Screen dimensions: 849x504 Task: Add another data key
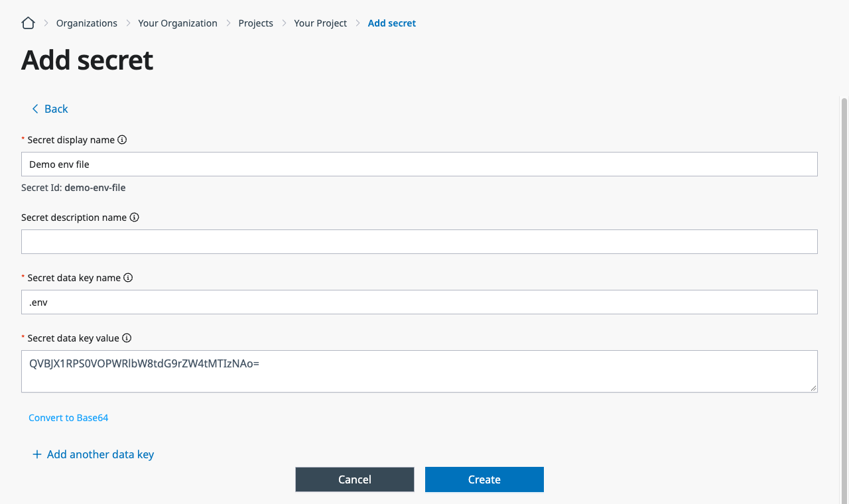[94, 454]
